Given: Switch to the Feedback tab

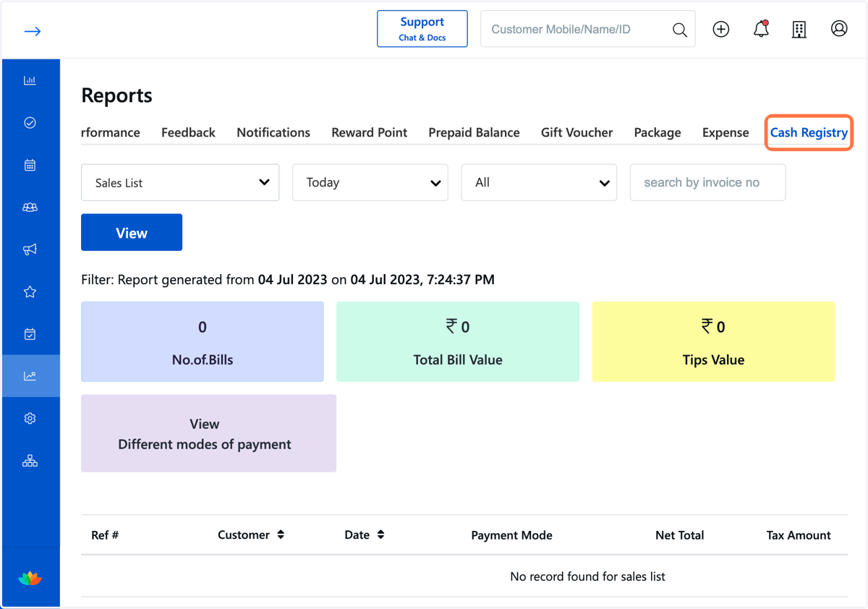Looking at the screenshot, I should pos(188,132).
